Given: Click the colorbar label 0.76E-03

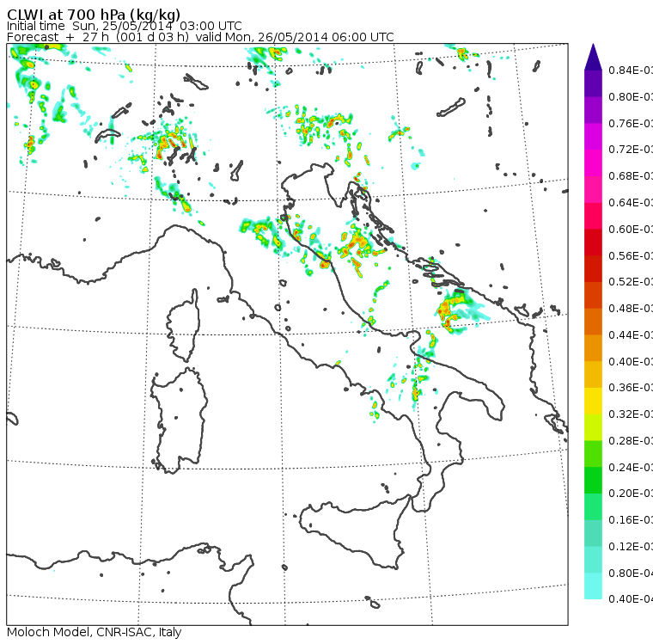Looking at the screenshot, I should (x=631, y=123).
